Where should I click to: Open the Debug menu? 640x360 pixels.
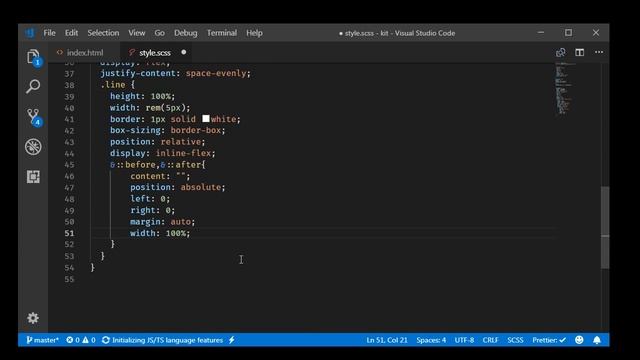pos(186,33)
